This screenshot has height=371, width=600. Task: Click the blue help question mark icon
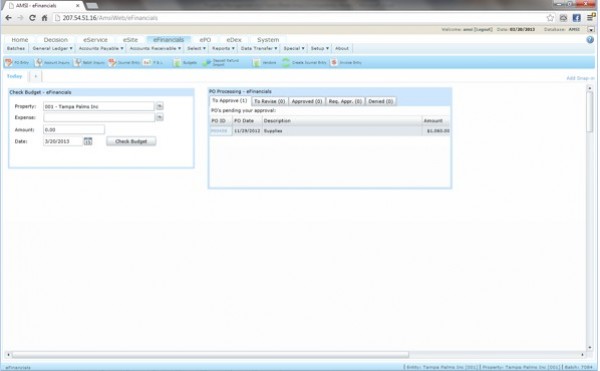click(x=590, y=40)
